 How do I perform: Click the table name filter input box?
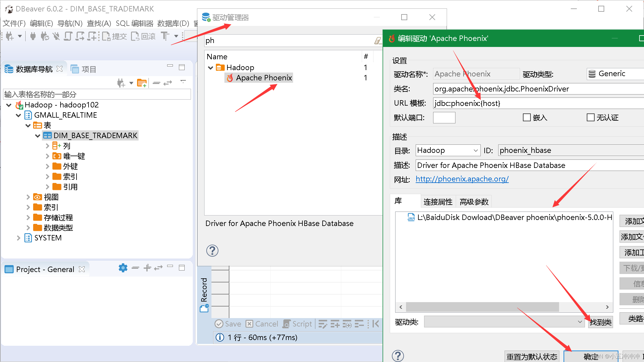(x=97, y=94)
